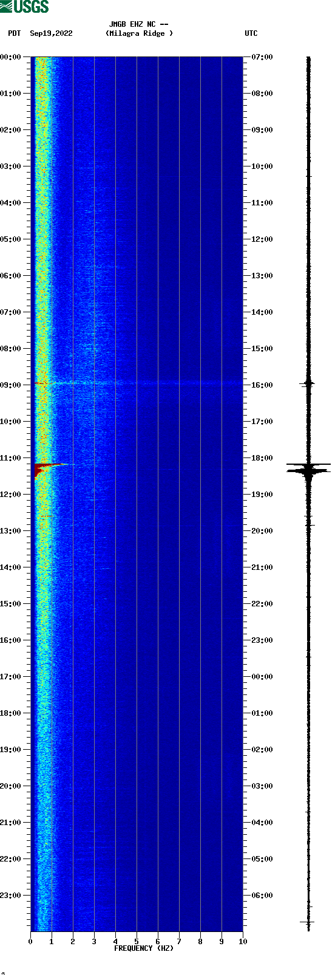Click the faint horizontal streak near 09:00 PDT

click(146, 383)
